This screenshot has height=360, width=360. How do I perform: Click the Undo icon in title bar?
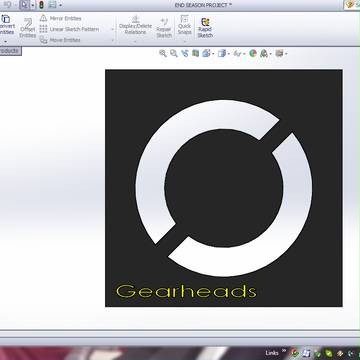[9, 5]
